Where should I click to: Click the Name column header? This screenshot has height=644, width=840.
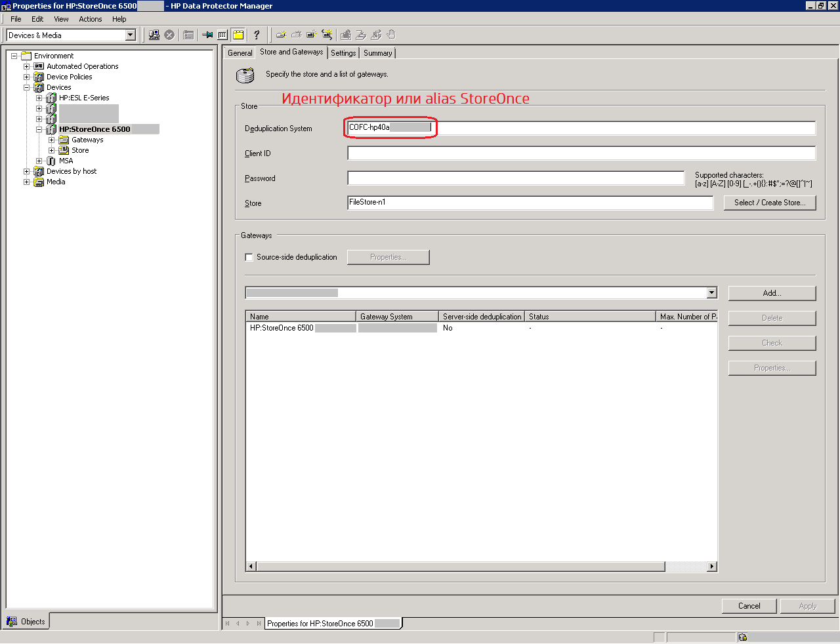point(301,316)
